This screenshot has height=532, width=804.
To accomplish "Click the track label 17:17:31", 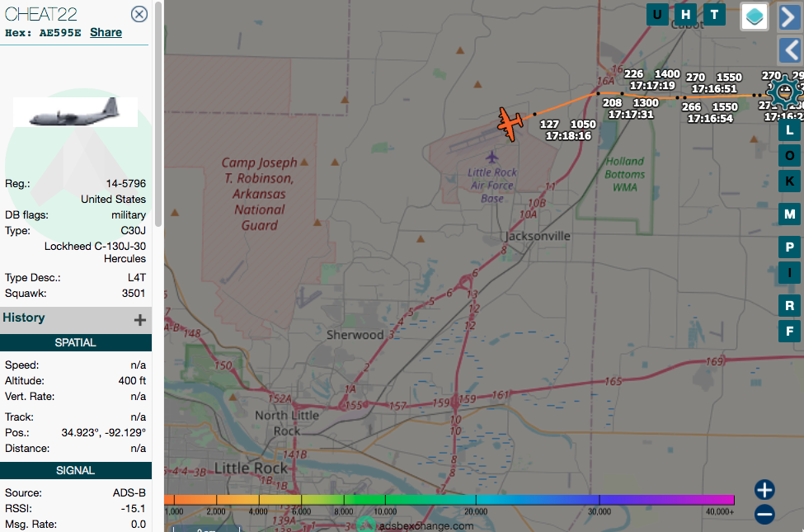I will click(x=631, y=115).
